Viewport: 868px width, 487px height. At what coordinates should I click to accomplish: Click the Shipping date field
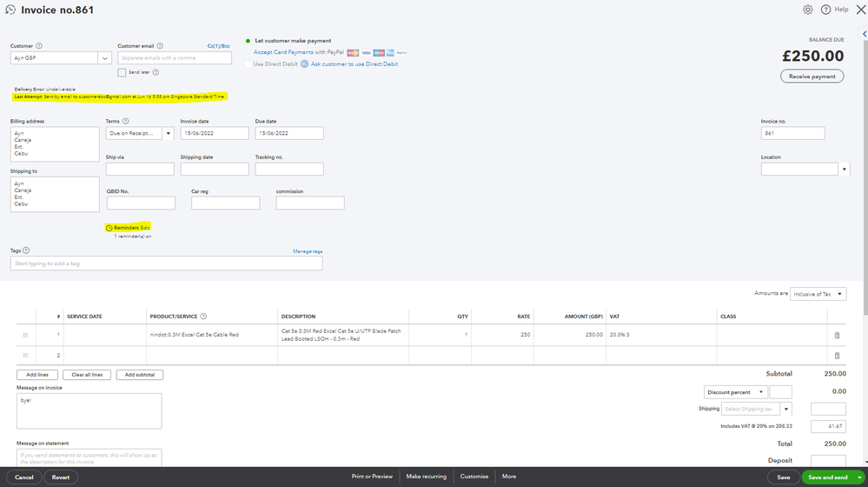pos(215,169)
